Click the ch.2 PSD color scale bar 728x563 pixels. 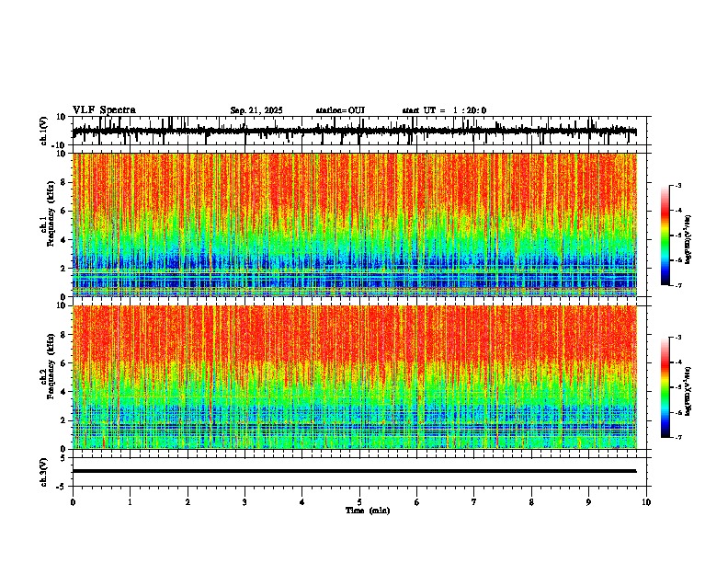[665, 387]
